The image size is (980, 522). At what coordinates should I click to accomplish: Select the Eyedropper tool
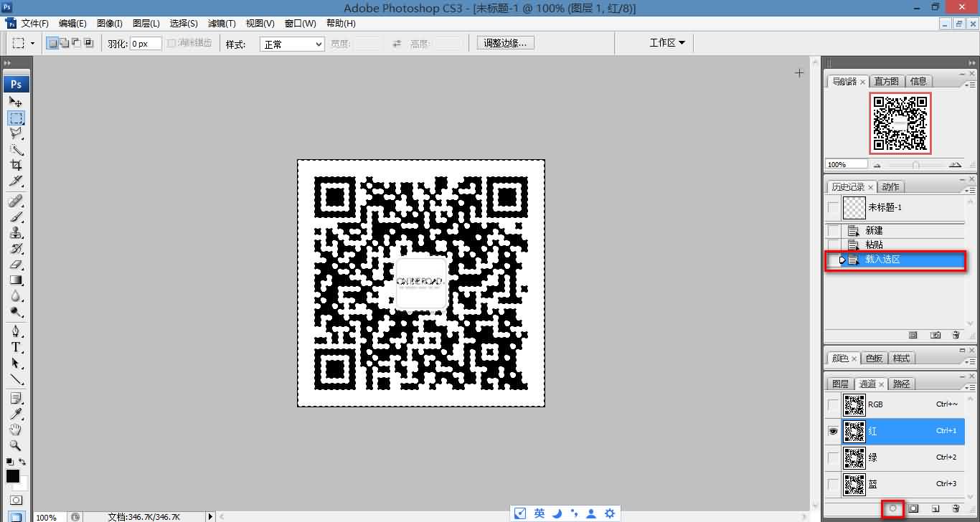pos(17,414)
